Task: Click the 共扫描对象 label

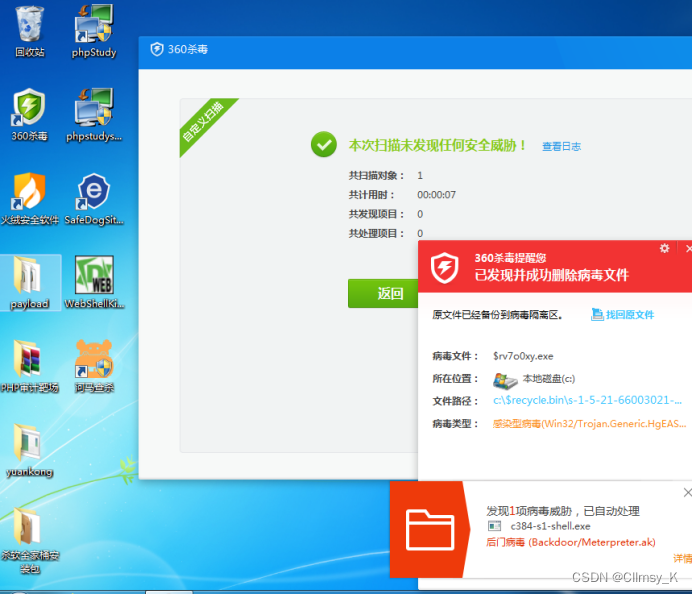Action: pos(377,175)
